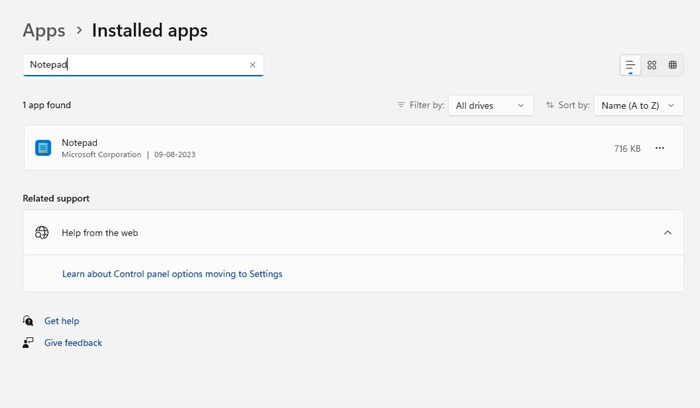Image resolution: width=700 pixels, height=408 pixels.
Task: Click the globe icon beside Help from the web
Action: tap(42, 233)
